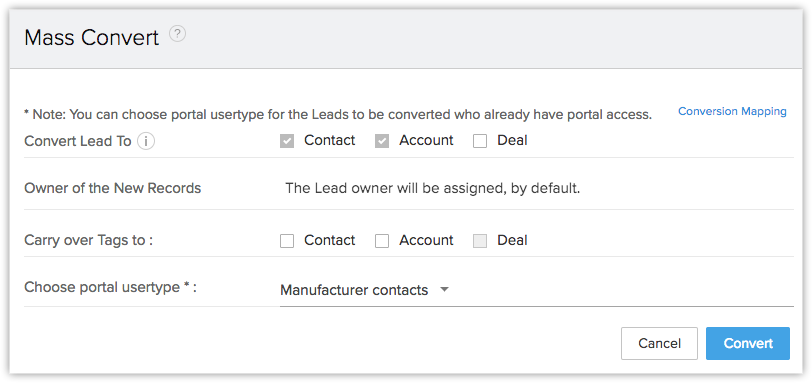Check Account in the Carry over Tags row

click(382, 241)
